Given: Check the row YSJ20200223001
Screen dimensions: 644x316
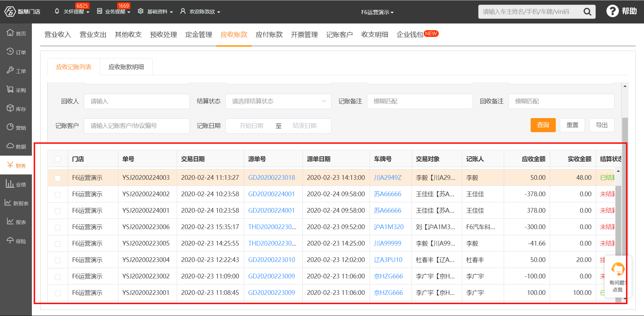Looking at the screenshot, I should coord(58,293).
